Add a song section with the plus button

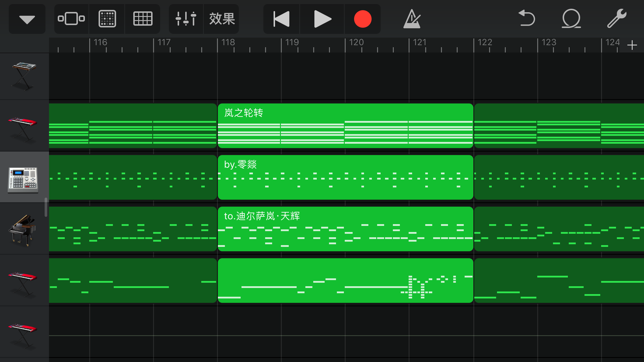pyautogui.click(x=632, y=45)
